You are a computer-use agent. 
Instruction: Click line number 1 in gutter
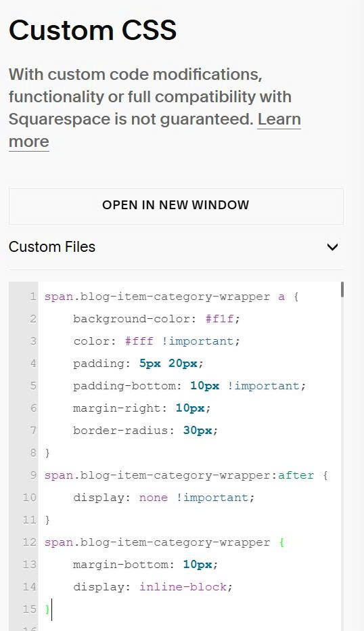(x=32, y=297)
